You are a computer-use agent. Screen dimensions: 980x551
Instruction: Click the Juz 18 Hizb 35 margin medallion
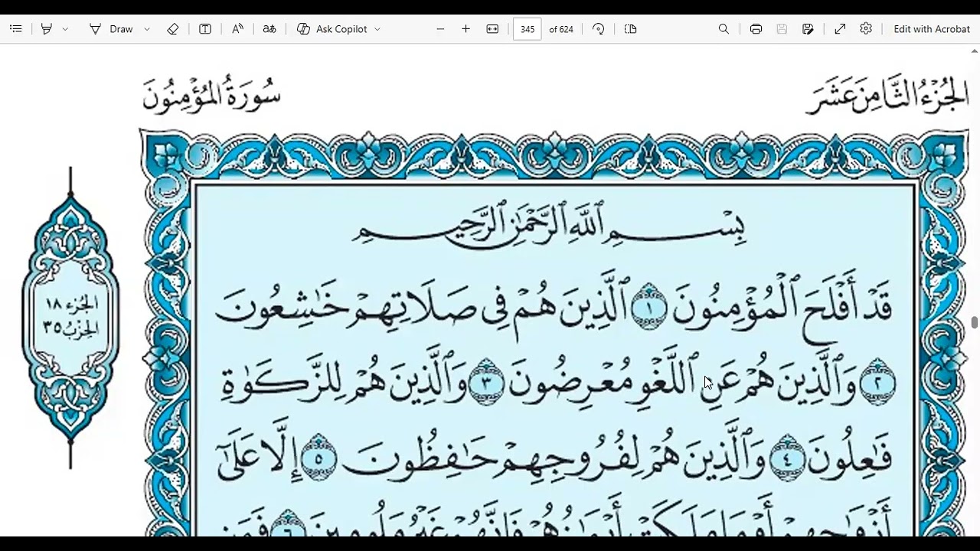click(x=70, y=317)
